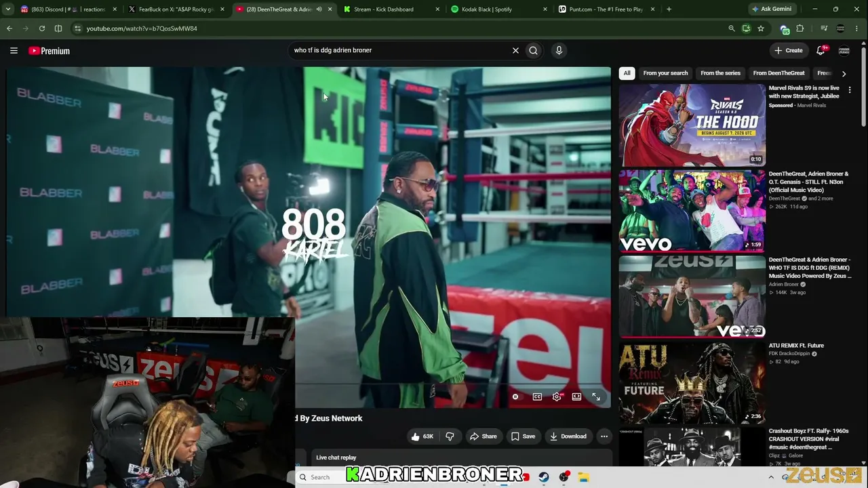This screenshot has height=488, width=868.
Task: Filter by From your search chip
Action: (x=665, y=73)
